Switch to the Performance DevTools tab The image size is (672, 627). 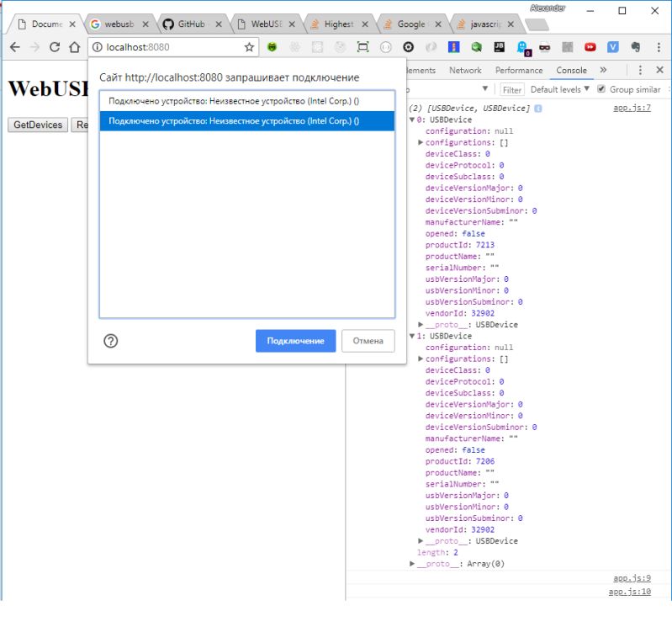[x=519, y=71]
